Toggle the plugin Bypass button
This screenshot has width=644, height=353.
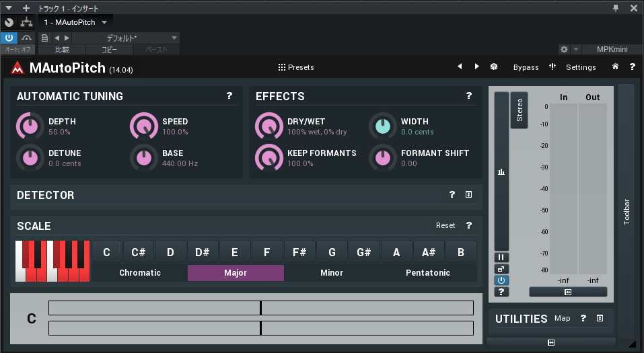click(526, 67)
